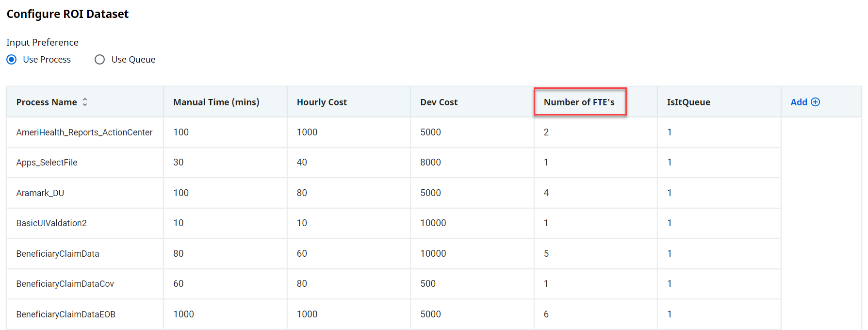Screen dimensions: 868x330
Task: Select the Aramark_DU process name
Action: [x=40, y=193]
